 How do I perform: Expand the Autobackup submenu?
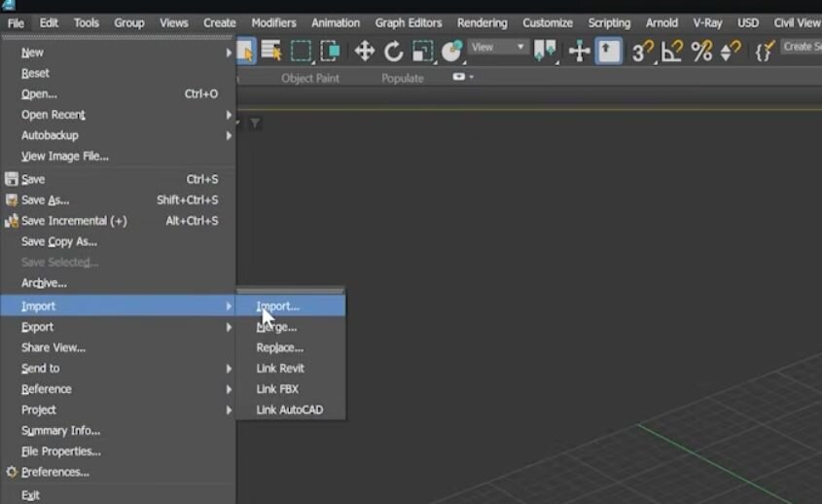[x=118, y=135]
